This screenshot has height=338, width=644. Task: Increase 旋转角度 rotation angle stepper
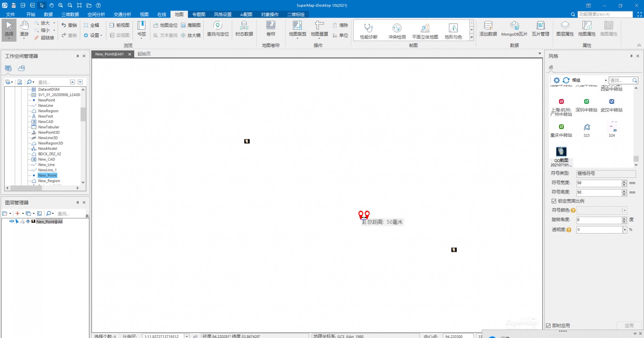click(624, 219)
